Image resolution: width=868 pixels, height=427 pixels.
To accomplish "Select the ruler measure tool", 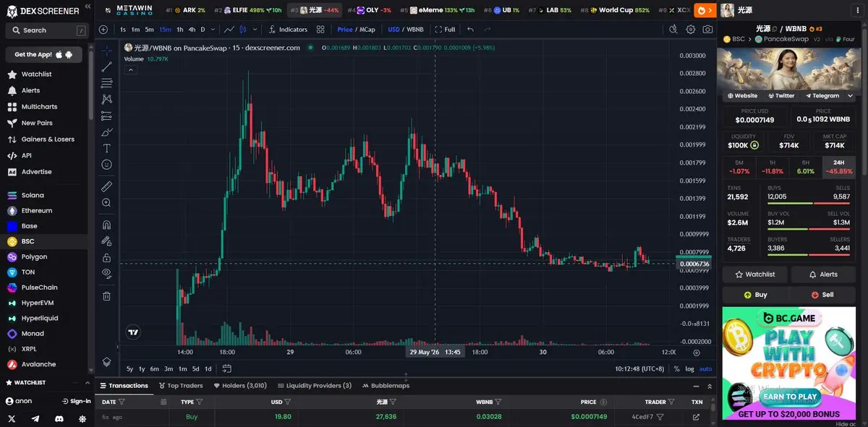I will click(106, 186).
